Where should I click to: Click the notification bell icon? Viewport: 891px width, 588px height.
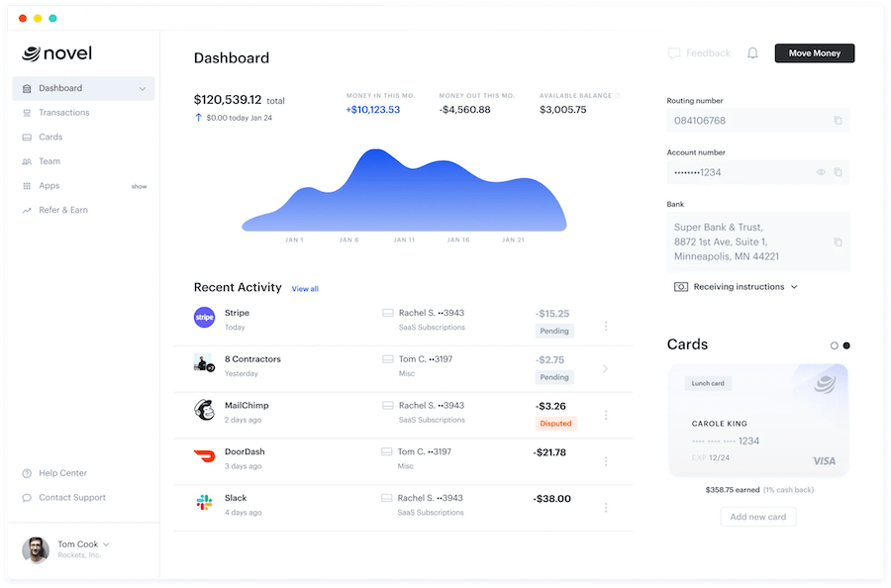click(x=752, y=53)
